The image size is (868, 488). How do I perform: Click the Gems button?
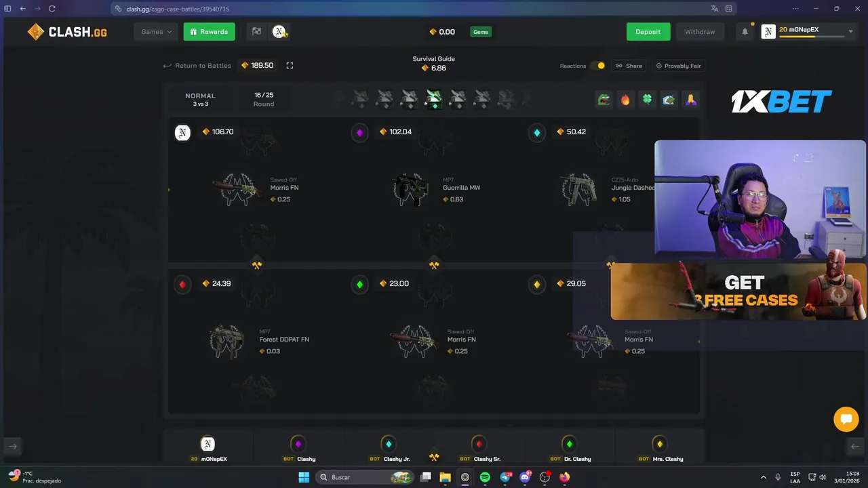[481, 32]
